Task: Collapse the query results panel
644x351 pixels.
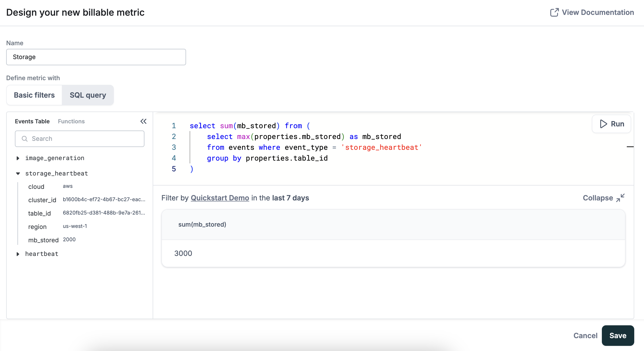Action: [x=603, y=198]
